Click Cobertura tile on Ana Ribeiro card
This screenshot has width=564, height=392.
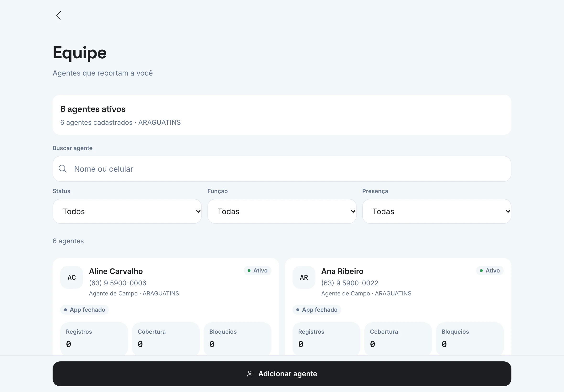click(398, 338)
